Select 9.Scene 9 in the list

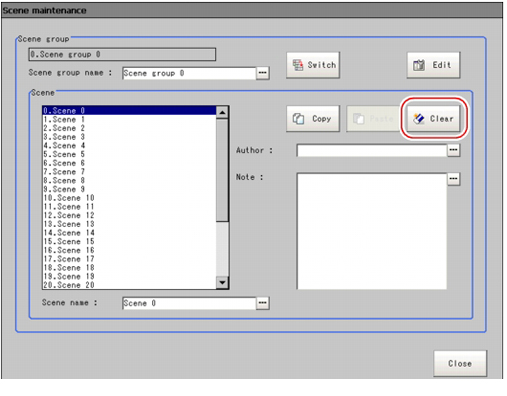point(129,189)
